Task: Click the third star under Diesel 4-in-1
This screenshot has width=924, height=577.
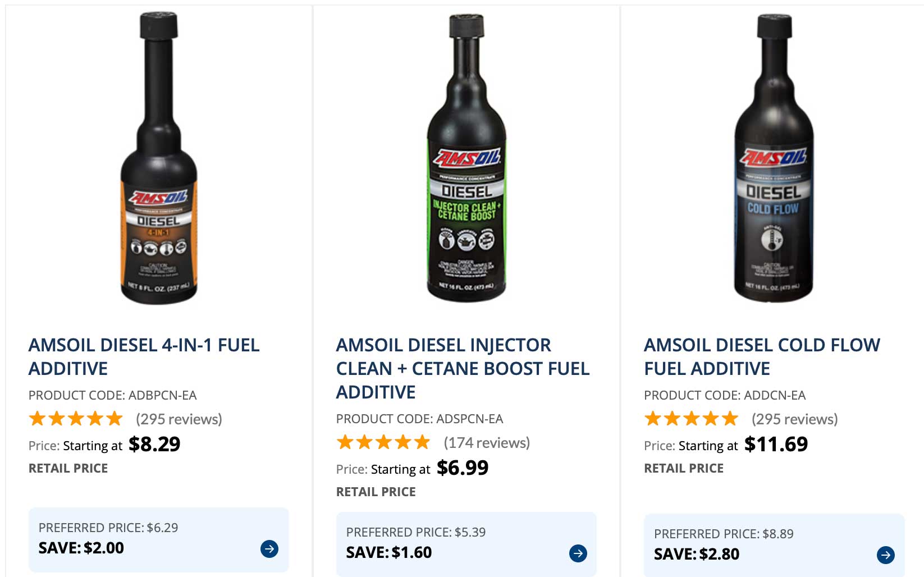Action: (x=75, y=418)
